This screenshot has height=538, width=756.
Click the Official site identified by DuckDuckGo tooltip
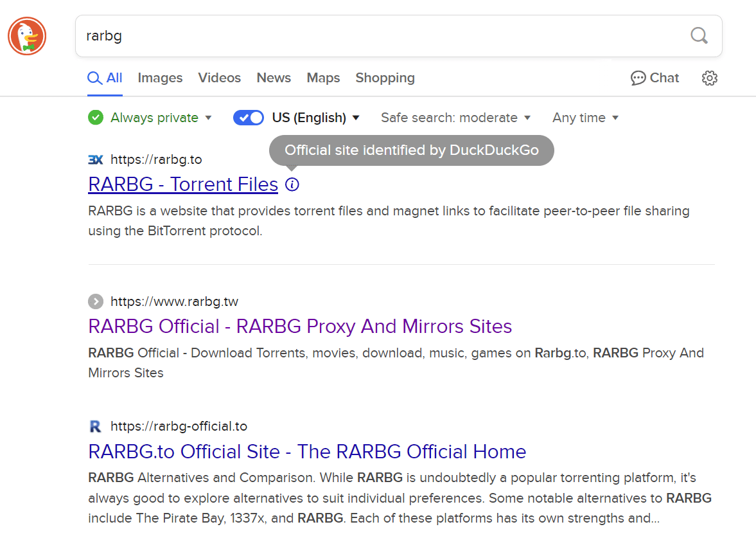pos(412,150)
